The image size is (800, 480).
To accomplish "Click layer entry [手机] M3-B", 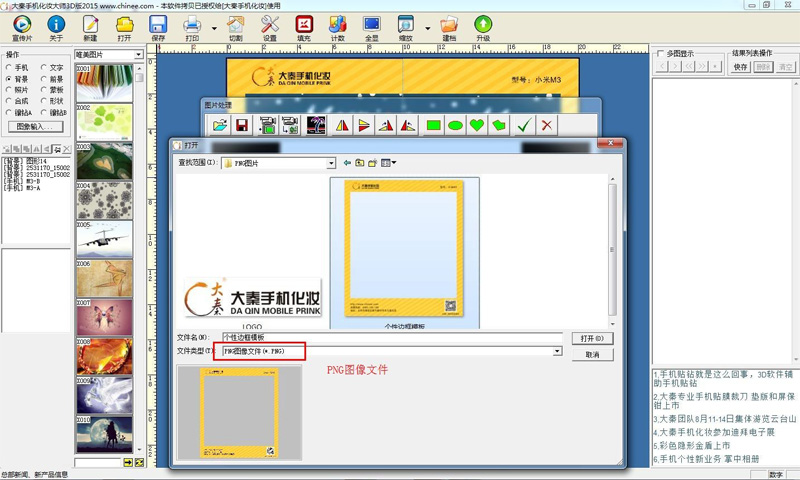I will coord(22,181).
